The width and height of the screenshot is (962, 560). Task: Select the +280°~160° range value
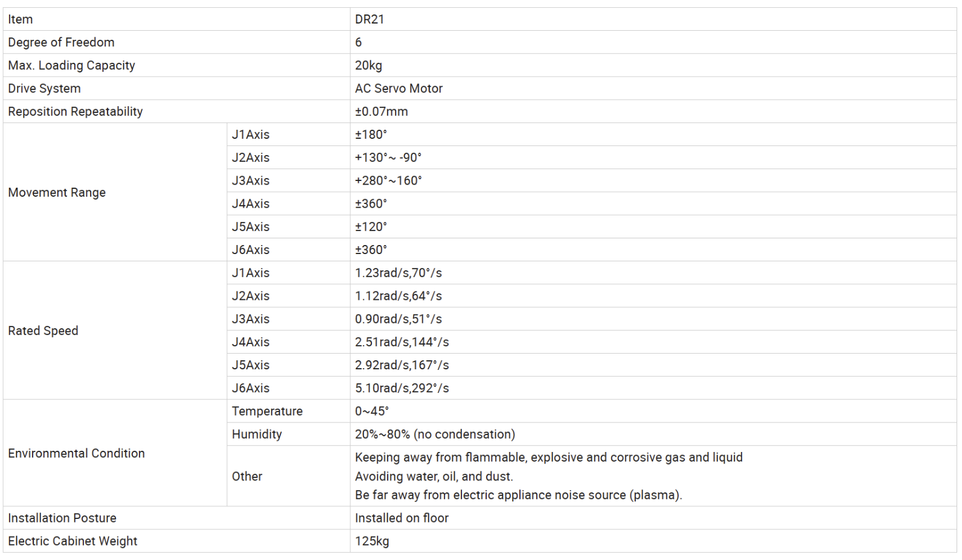click(388, 180)
